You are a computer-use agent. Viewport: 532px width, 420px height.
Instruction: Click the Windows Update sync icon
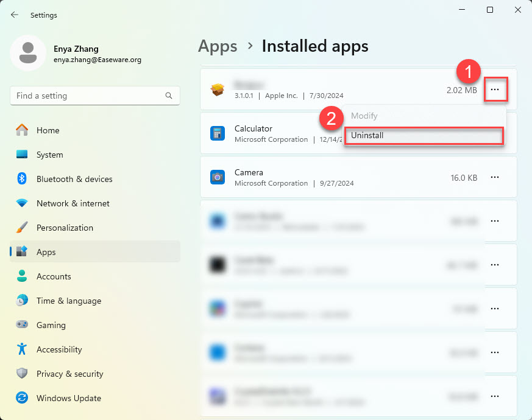[23, 398]
